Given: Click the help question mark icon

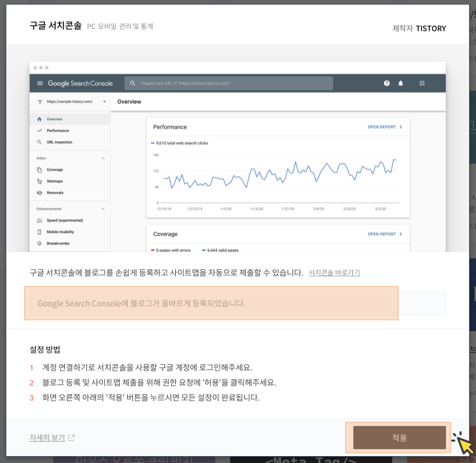Looking at the screenshot, I should pyautogui.click(x=386, y=83).
